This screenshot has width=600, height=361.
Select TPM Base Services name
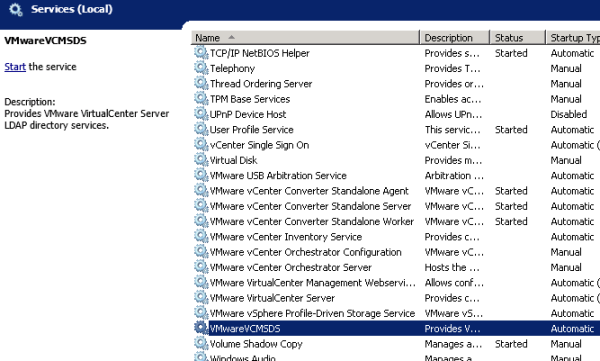coord(250,99)
